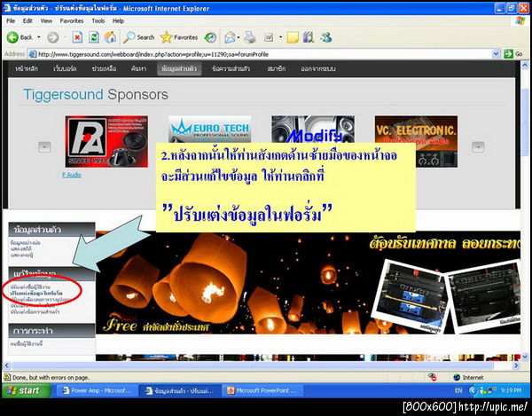Refresh the page with green arrows icon
532x416 pixels.
(x=94, y=37)
